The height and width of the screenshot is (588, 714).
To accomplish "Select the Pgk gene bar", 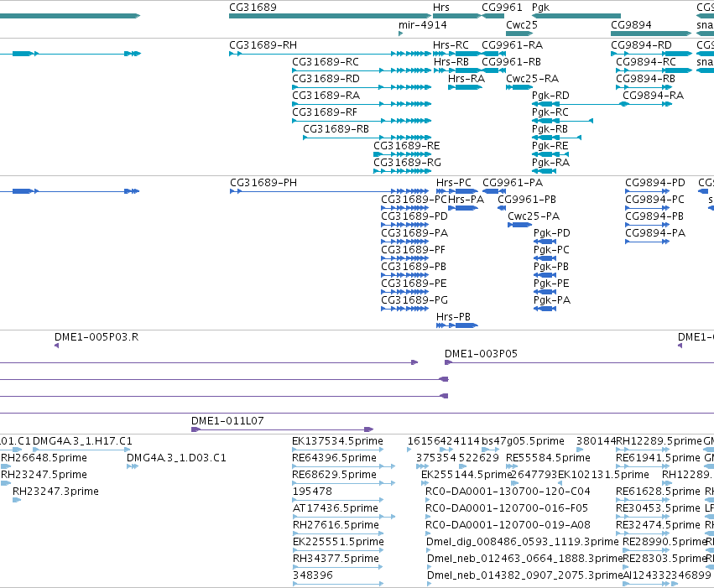I will (576, 16).
